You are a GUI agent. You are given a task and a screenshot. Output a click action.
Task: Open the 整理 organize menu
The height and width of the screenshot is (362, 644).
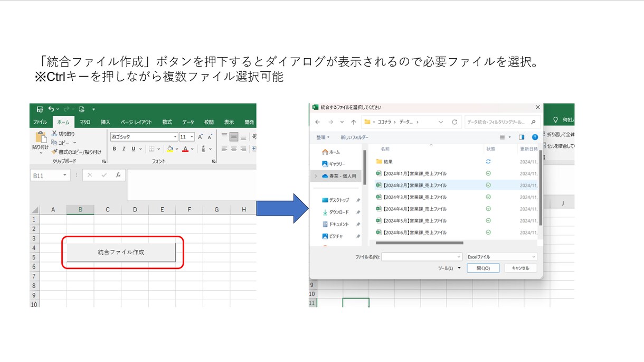tap(323, 137)
